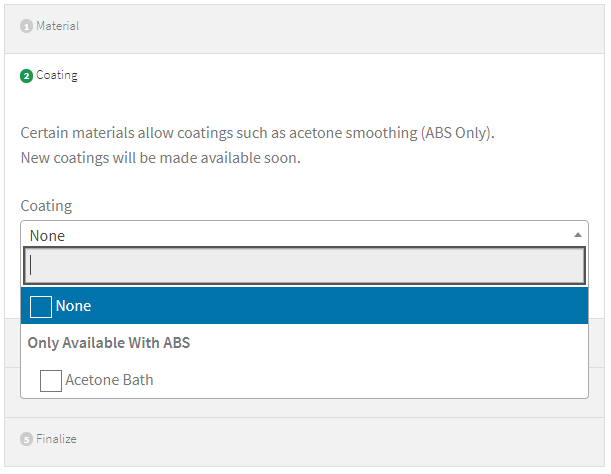Click the step 1 number badge beside Material
This screenshot has height=474, width=611.
[x=26, y=27]
